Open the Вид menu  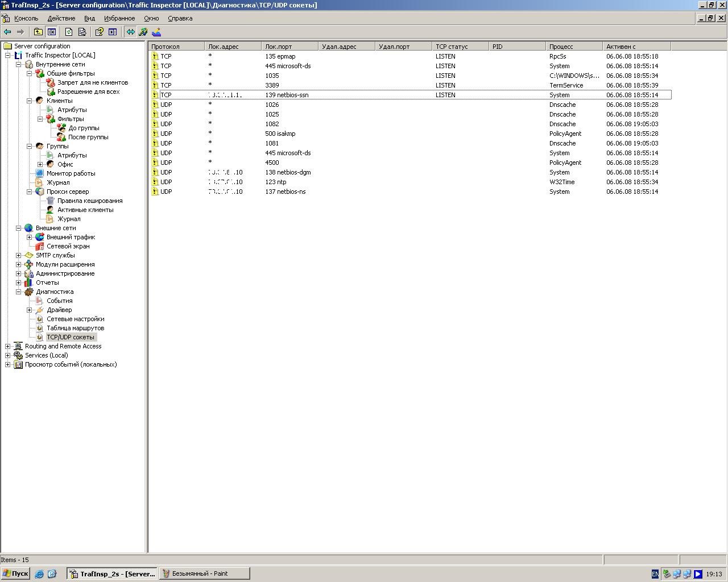[x=89, y=18]
